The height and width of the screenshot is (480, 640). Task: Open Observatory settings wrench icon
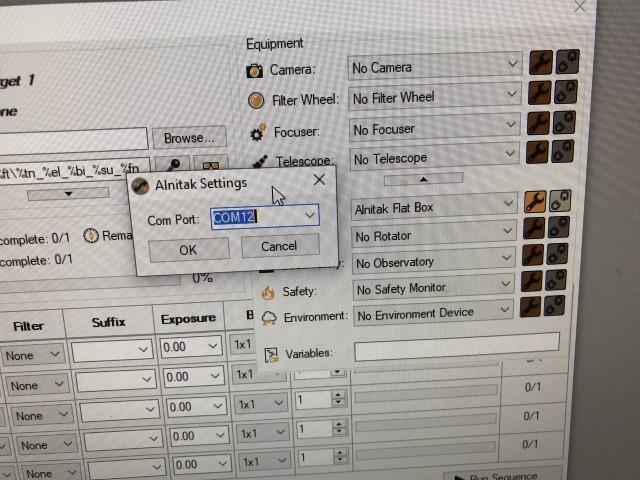pos(533,255)
